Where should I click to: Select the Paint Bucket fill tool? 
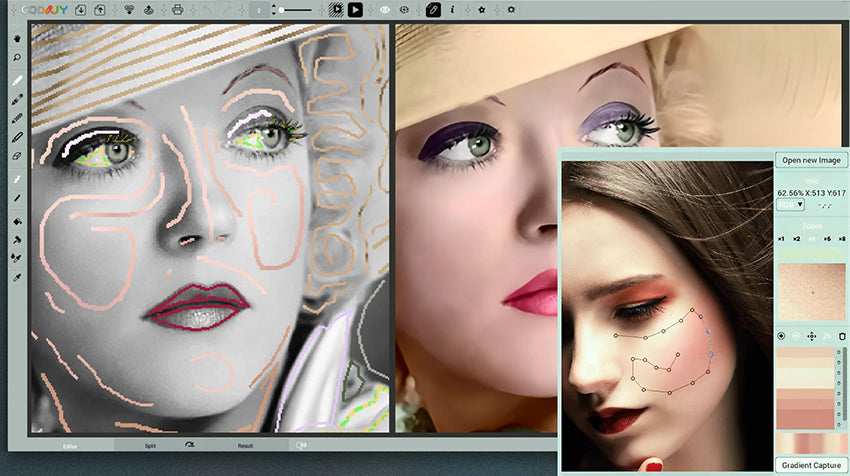tap(18, 221)
